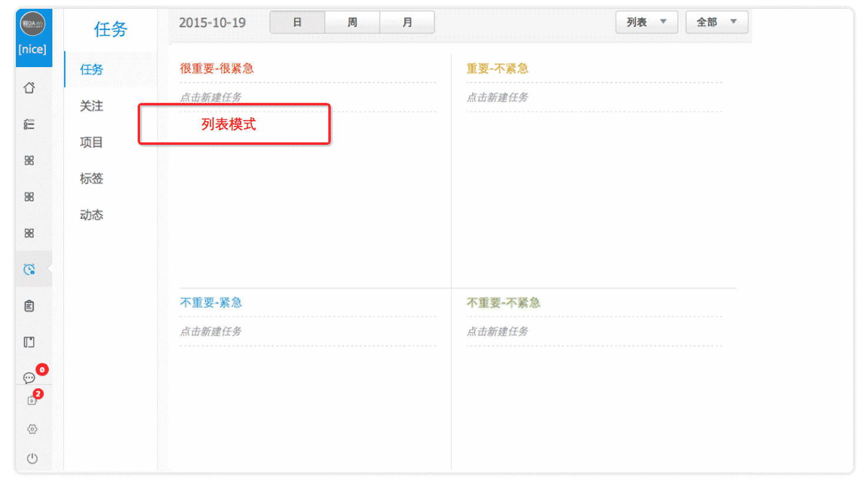The image size is (868, 482).
Task: Open 项目 in the side menu
Action: coord(91,142)
